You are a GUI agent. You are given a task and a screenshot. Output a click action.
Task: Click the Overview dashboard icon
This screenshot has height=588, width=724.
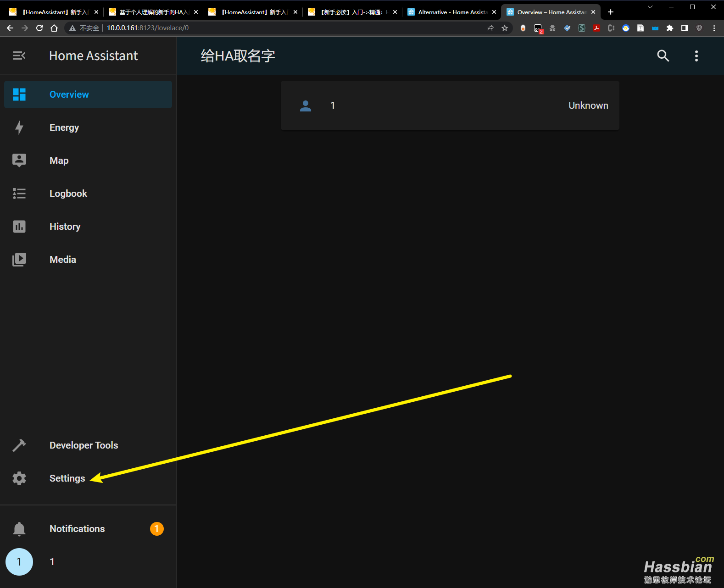point(19,94)
